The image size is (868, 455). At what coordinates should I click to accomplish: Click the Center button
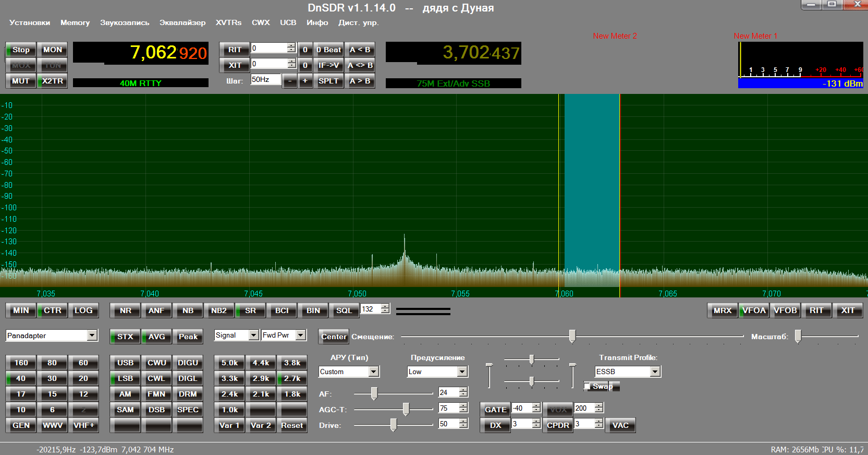(x=334, y=337)
